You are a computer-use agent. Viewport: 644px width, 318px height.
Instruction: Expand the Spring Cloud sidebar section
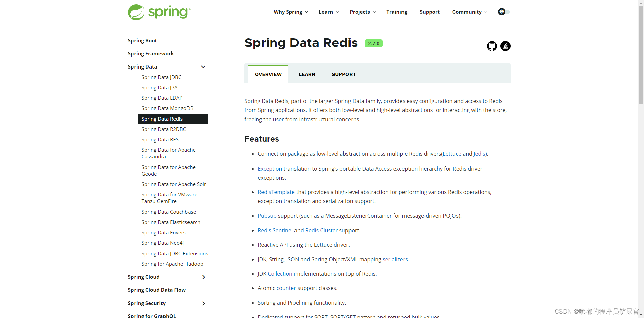point(204,277)
